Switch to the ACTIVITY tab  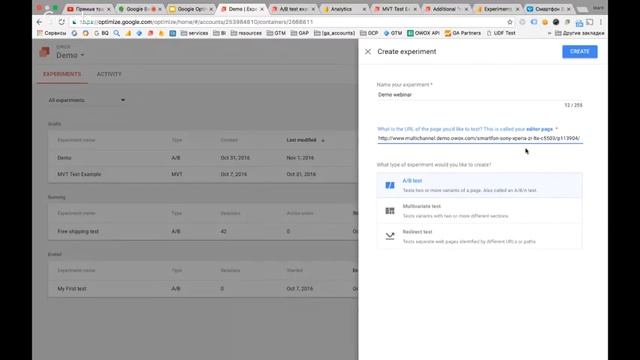click(109, 74)
